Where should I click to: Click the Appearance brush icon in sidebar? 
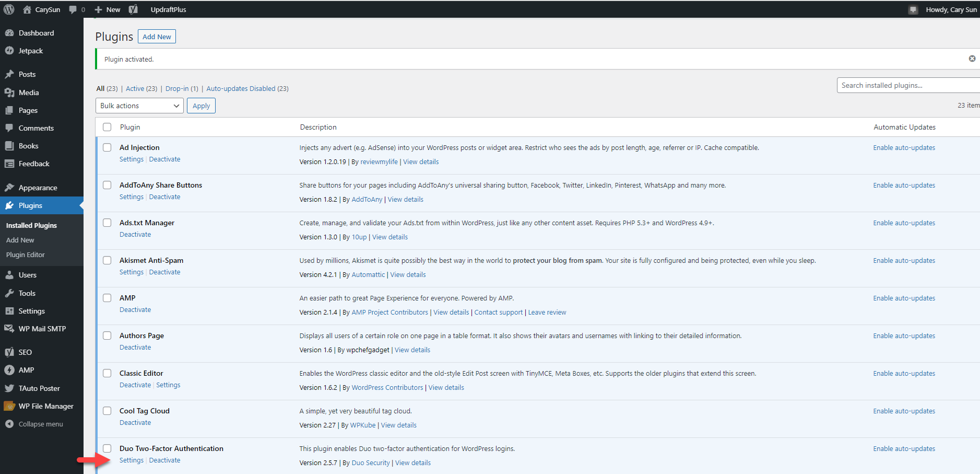tap(9, 188)
